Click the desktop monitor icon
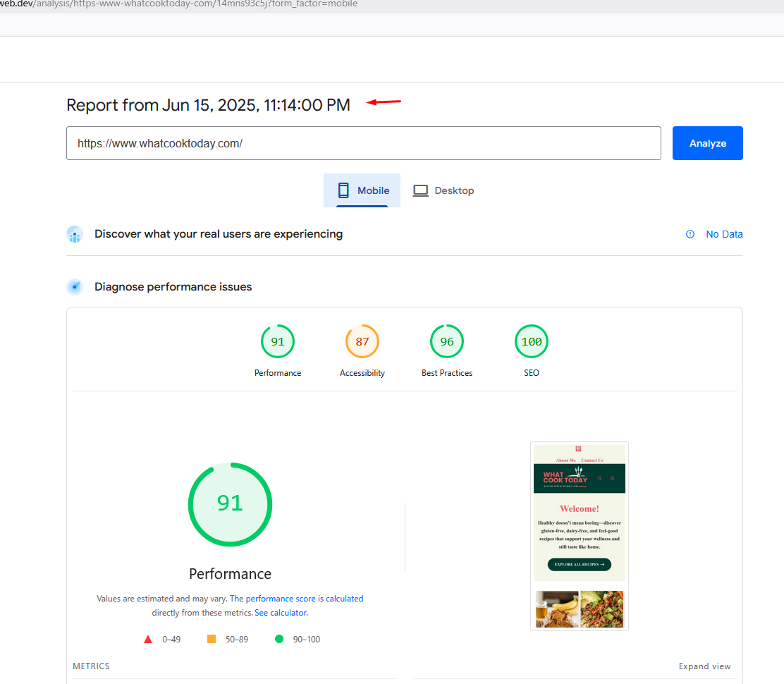Image resolution: width=784 pixels, height=684 pixels. click(x=420, y=190)
